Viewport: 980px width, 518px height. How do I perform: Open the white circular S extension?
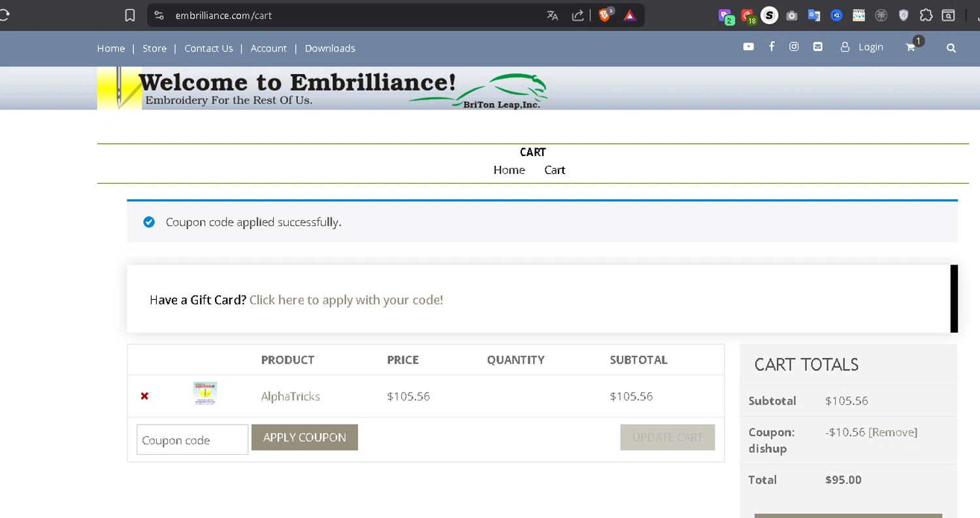point(770,15)
